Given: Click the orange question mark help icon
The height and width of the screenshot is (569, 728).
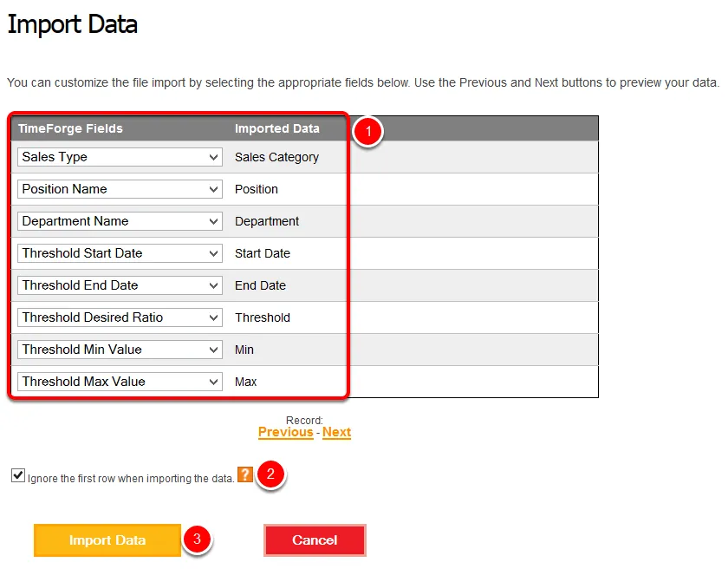Looking at the screenshot, I should click(245, 474).
